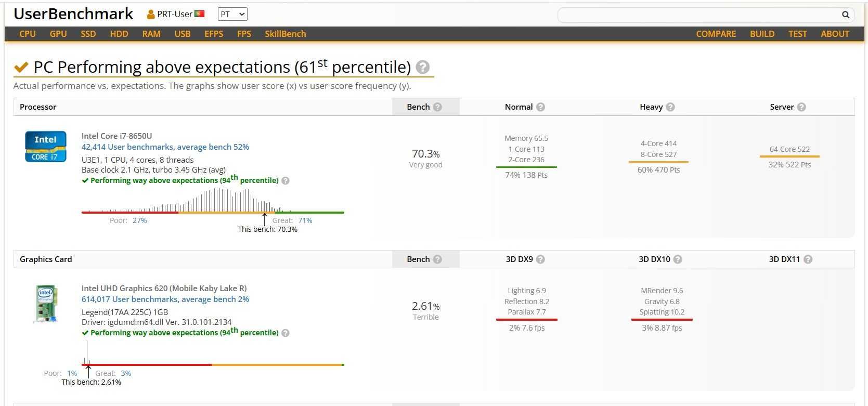Go to the COMPARE page

(x=716, y=34)
